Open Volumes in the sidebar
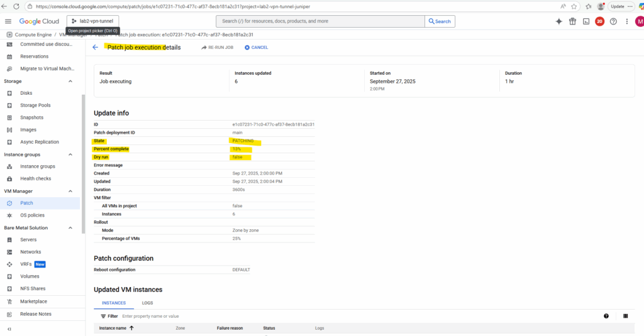The width and height of the screenshot is (644, 336). click(x=30, y=276)
